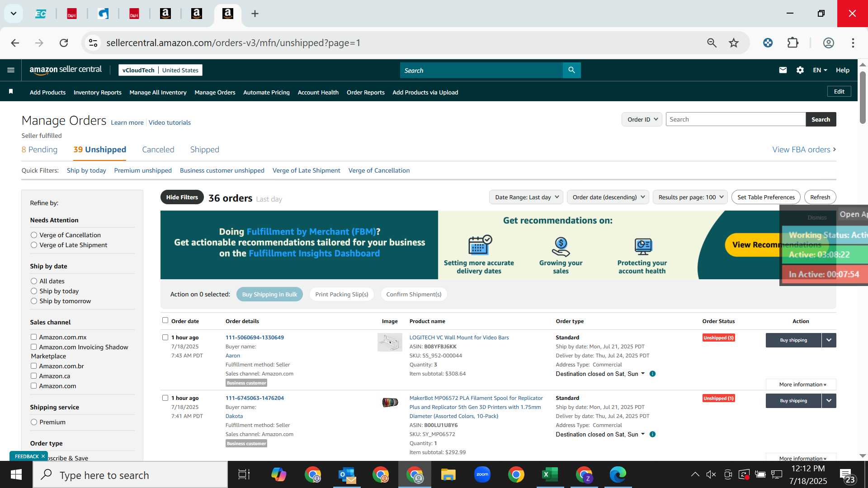The width and height of the screenshot is (868, 488).
Task: Click the magnifier search button in header
Action: (x=571, y=70)
